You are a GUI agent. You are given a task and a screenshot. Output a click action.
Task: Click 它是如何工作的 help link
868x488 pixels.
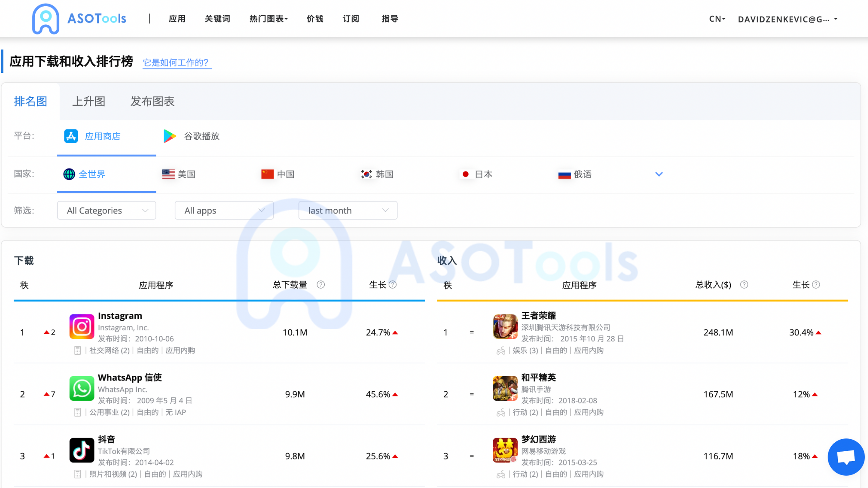point(176,62)
